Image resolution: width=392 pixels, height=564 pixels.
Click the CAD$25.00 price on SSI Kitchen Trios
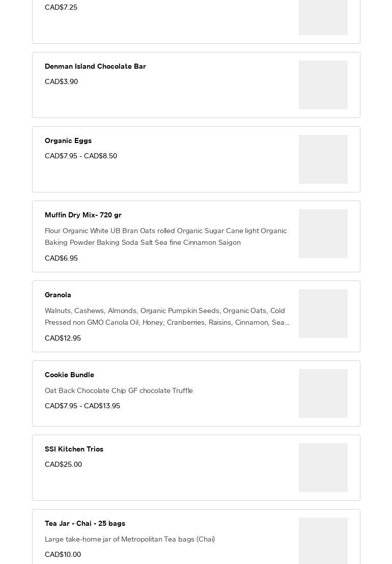pyautogui.click(x=63, y=465)
